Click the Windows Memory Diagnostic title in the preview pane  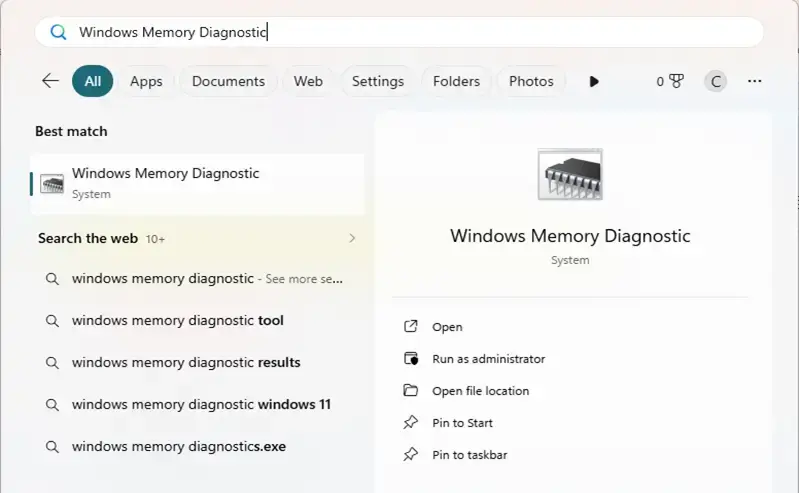point(570,236)
